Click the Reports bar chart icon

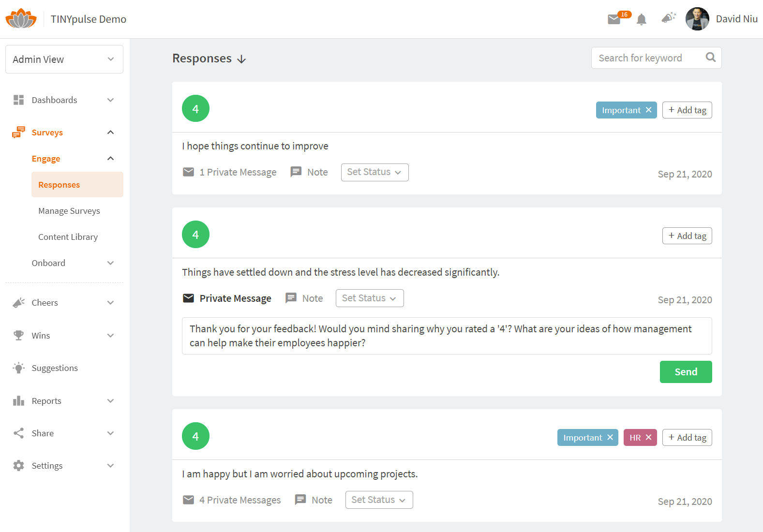(18, 400)
